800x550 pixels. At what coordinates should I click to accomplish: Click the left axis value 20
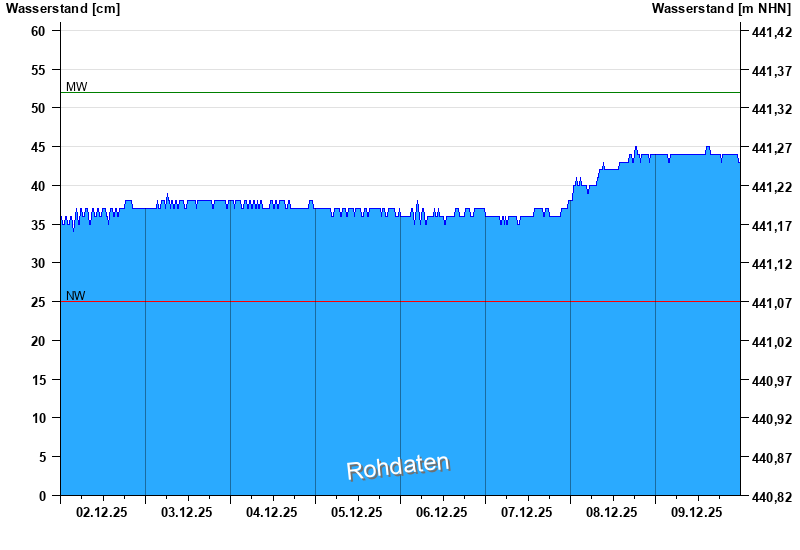pos(38,341)
